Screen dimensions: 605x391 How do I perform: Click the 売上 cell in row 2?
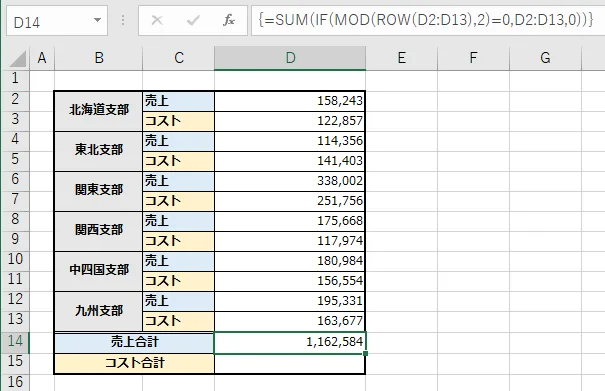point(179,102)
